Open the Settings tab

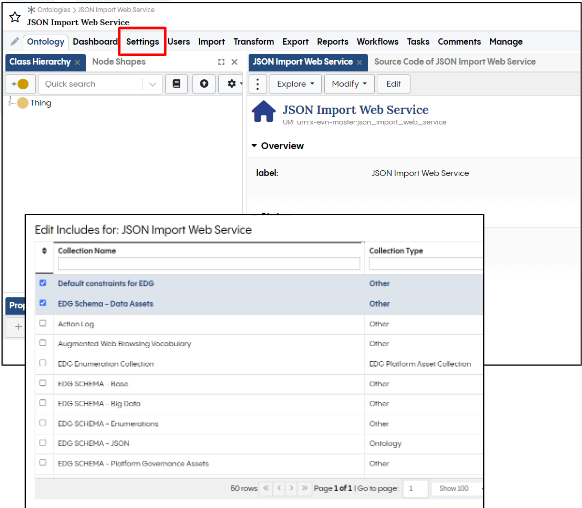point(143,42)
